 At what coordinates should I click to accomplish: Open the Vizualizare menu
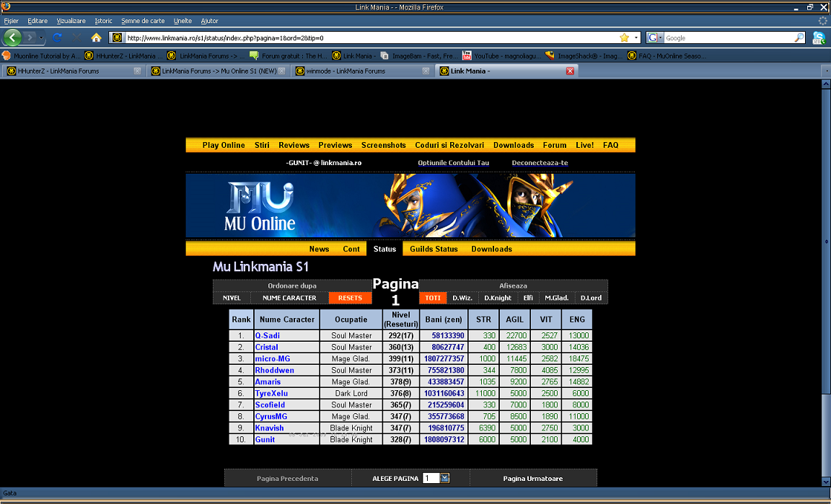(x=71, y=21)
